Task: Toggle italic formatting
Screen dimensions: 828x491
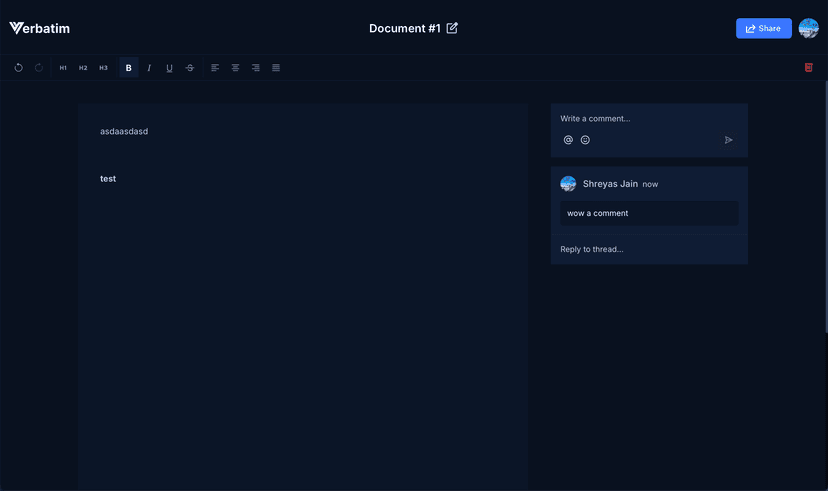Action: (x=149, y=68)
